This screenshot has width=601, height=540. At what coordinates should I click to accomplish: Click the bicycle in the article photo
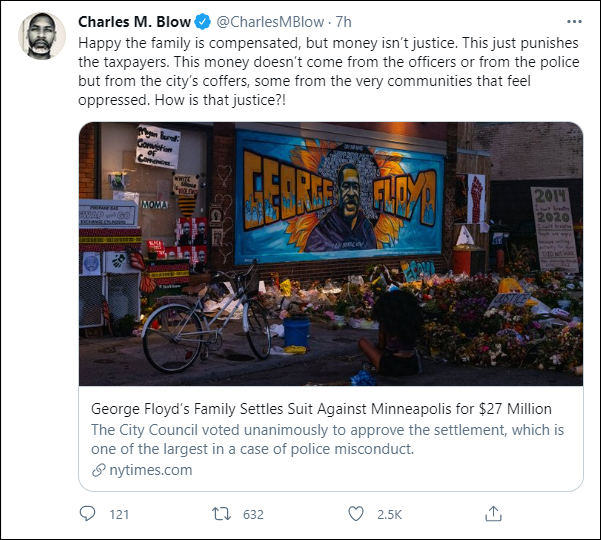pyautogui.click(x=207, y=318)
